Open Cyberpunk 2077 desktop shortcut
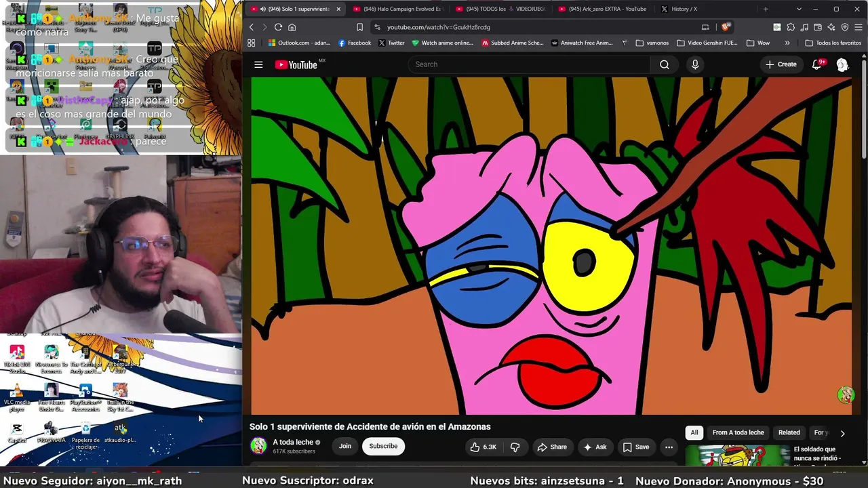Screen dimensions: 868x488 click(x=120, y=359)
